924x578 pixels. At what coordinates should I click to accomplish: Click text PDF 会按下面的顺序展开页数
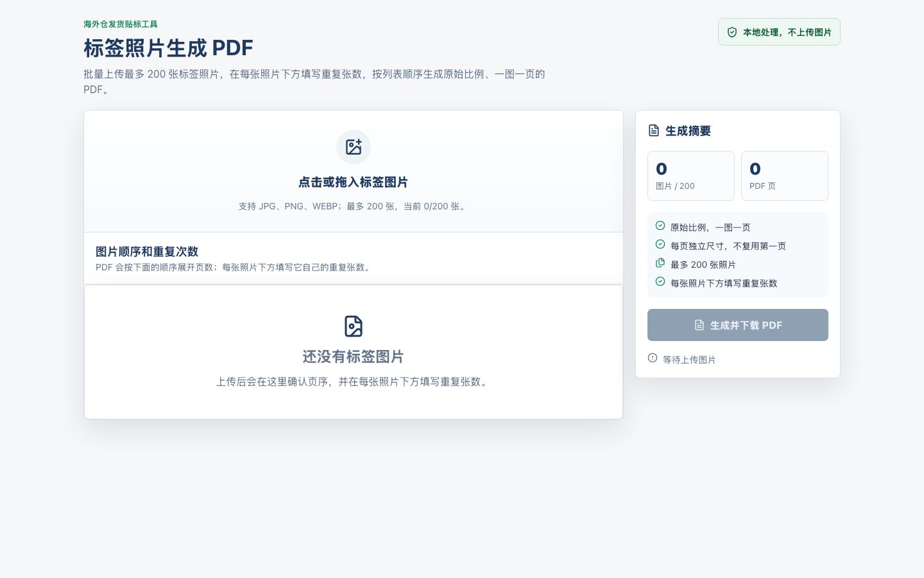(x=235, y=267)
